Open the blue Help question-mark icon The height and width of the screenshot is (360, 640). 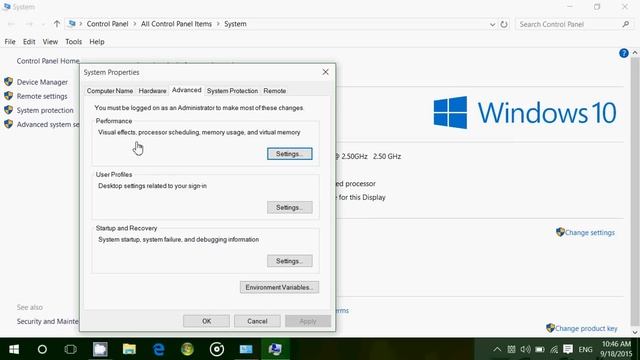pos(624,53)
